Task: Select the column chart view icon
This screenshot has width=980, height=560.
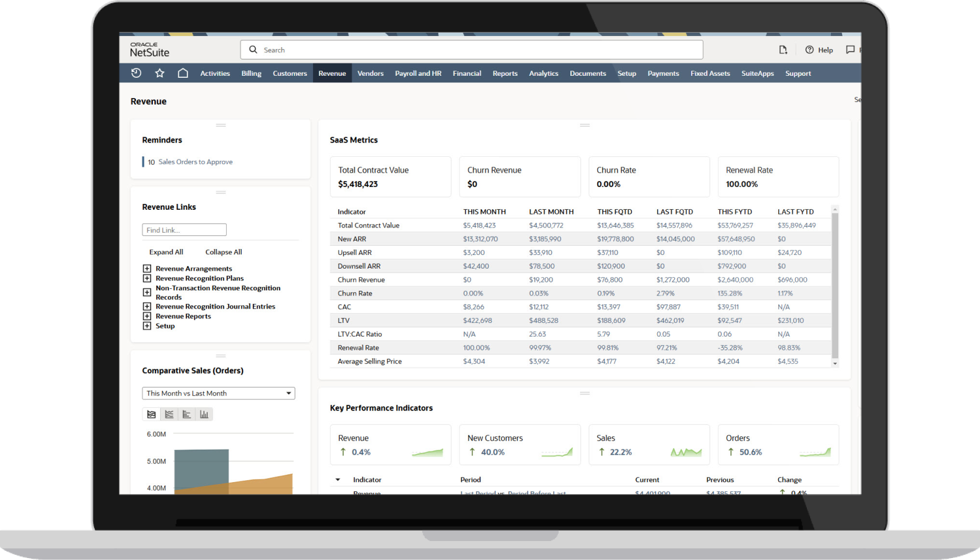Action: [204, 414]
